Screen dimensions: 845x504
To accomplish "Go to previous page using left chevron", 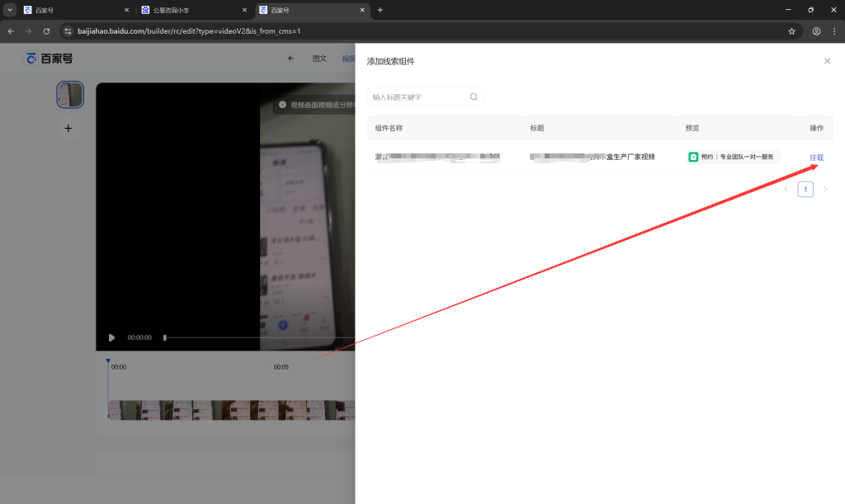I will point(786,190).
